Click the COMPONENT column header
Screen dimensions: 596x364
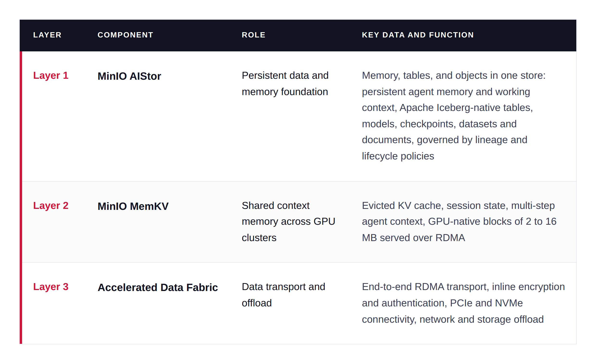tap(125, 35)
